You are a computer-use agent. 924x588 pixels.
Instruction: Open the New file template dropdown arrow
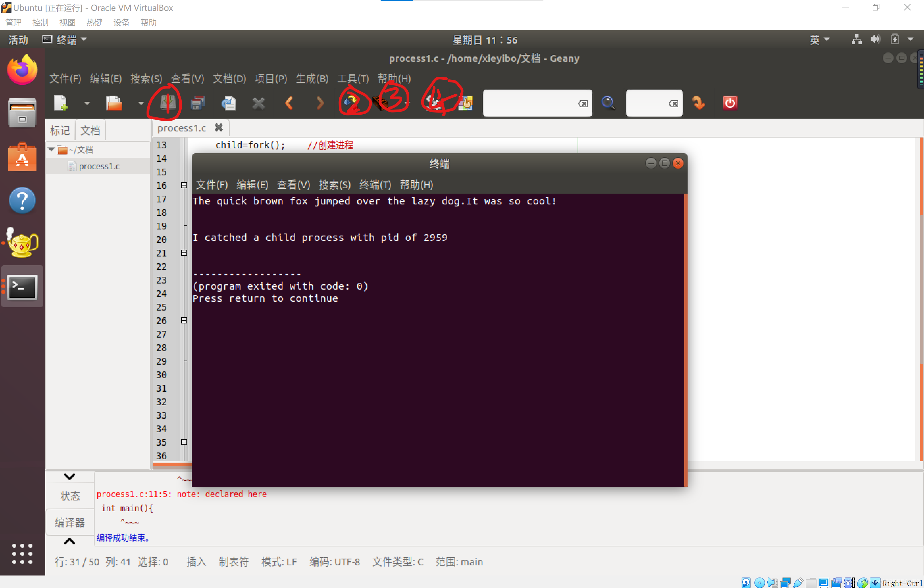(87, 103)
